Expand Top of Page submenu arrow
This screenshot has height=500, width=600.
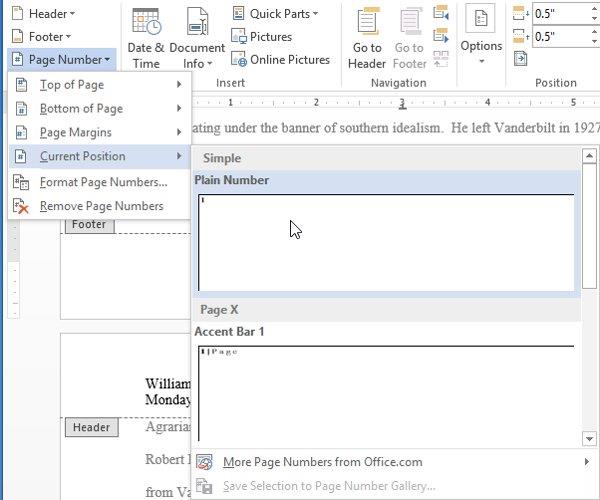(179, 85)
